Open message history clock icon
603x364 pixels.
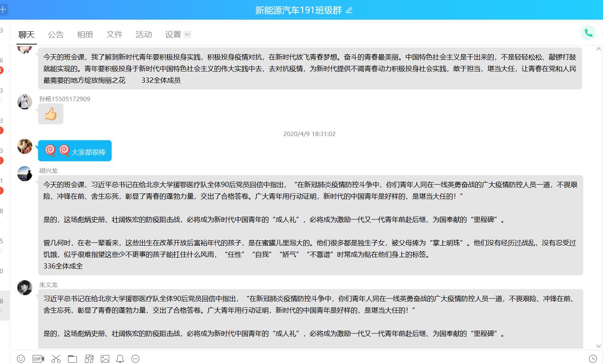click(593, 359)
